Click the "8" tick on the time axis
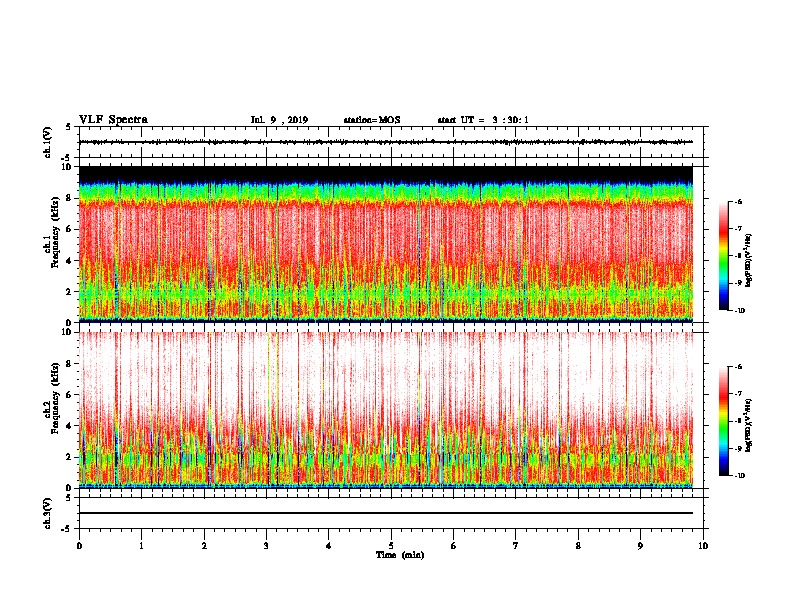Image resolution: width=792 pixels, height=612 pixels. click(x=578, y=546)
